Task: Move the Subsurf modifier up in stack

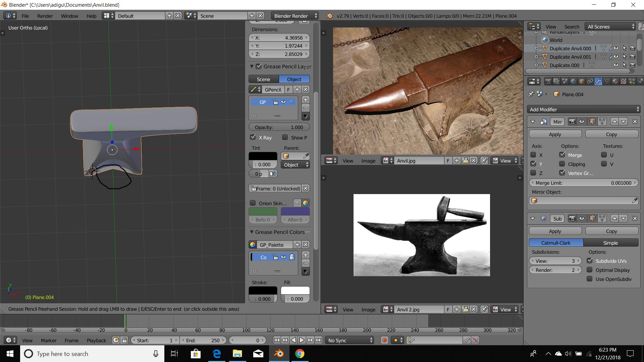Action: click(614, 219)
